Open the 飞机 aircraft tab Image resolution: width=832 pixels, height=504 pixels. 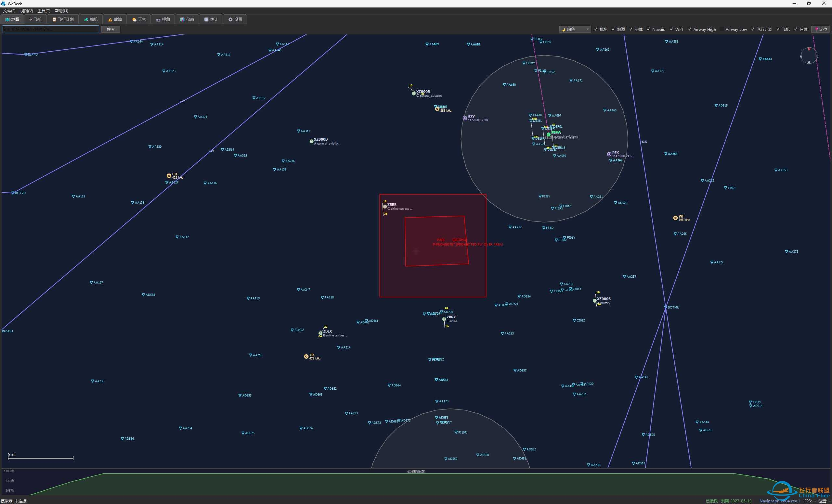(35, 19)
